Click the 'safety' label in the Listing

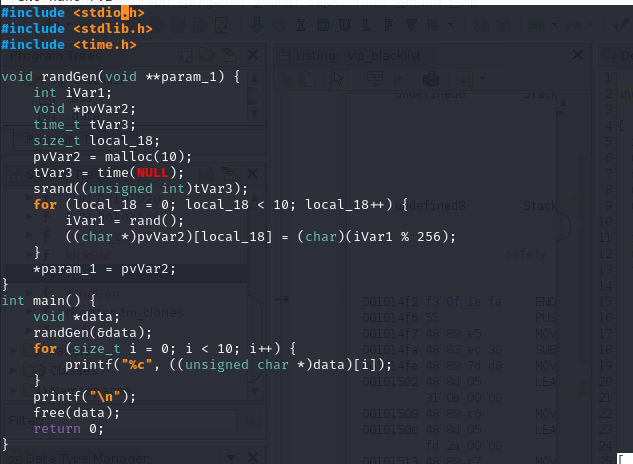(526, 254)
